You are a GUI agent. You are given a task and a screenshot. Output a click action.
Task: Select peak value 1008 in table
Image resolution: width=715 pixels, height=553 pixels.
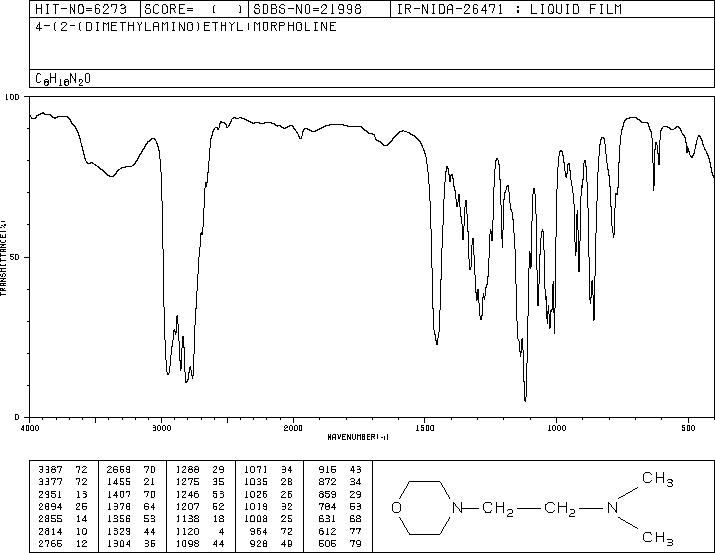(x=256, y=519)
